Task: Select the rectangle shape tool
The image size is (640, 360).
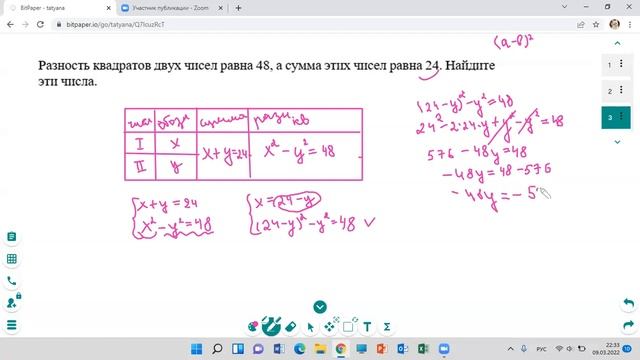Action: (x=348, y=327)
